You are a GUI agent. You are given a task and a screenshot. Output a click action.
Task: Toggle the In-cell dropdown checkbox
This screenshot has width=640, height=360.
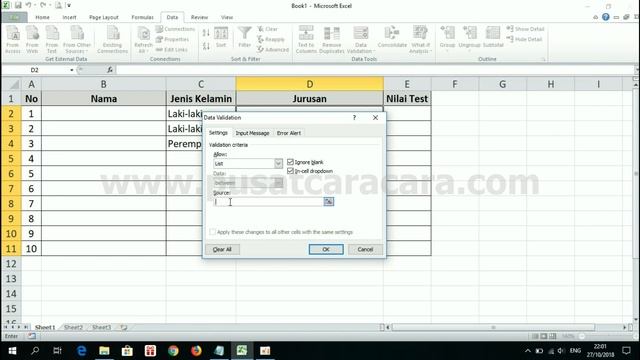[x=290, y=171]
